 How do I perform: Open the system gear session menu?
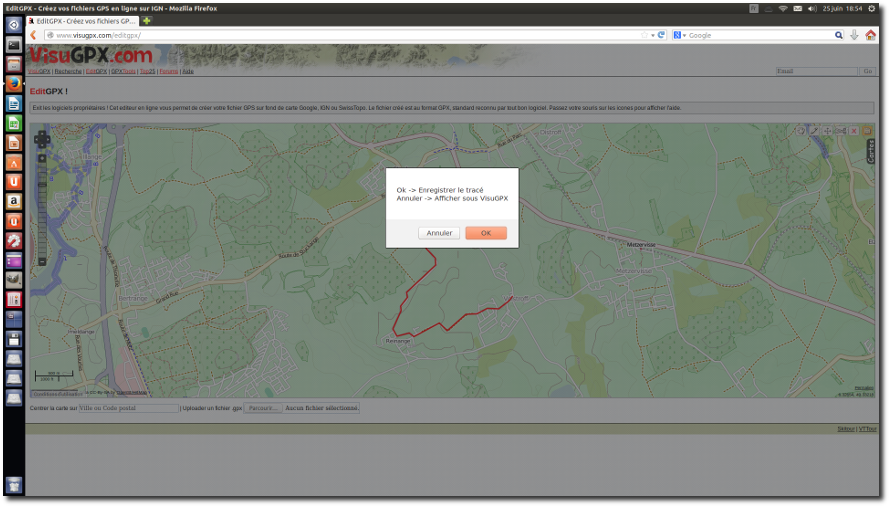coord(872,9)
